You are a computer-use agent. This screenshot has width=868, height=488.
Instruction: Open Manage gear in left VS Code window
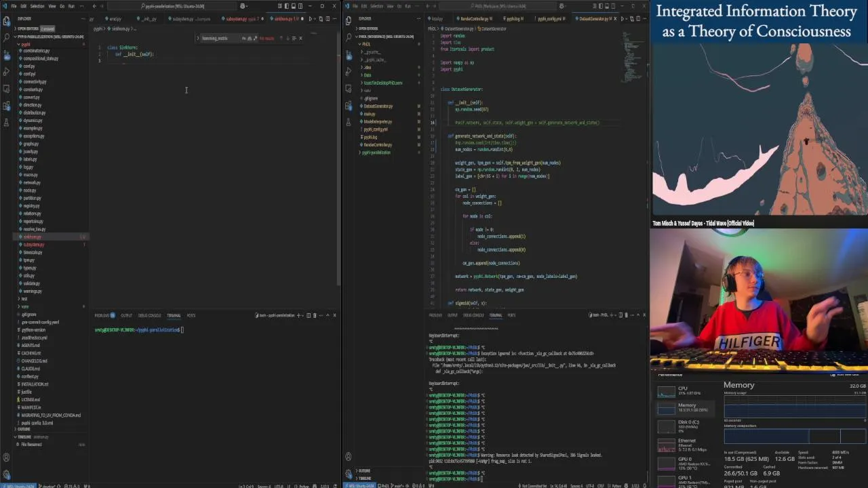pos(6,474)
